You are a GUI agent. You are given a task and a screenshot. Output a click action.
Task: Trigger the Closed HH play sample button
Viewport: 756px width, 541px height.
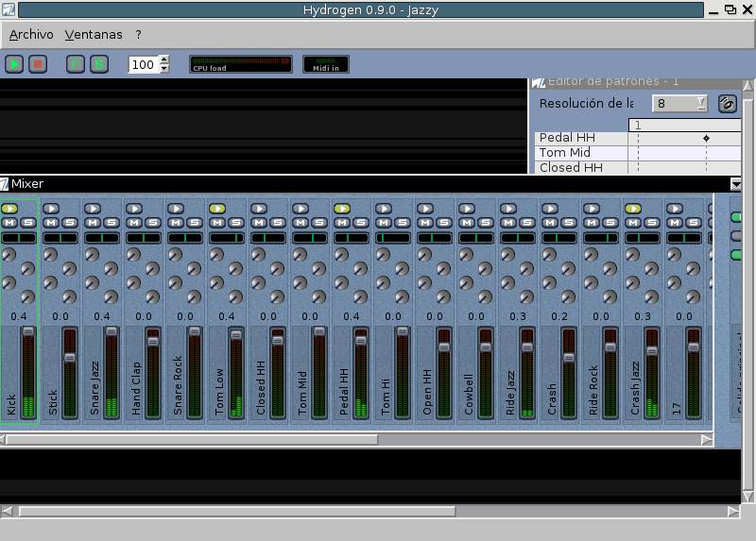[259, 209]
